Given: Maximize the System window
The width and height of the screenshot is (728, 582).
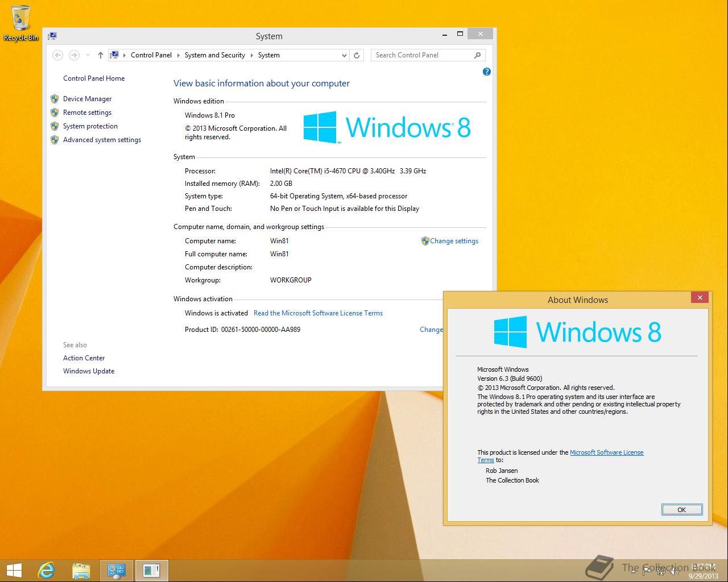Looking at the screenshot, I should coord(460,34).
